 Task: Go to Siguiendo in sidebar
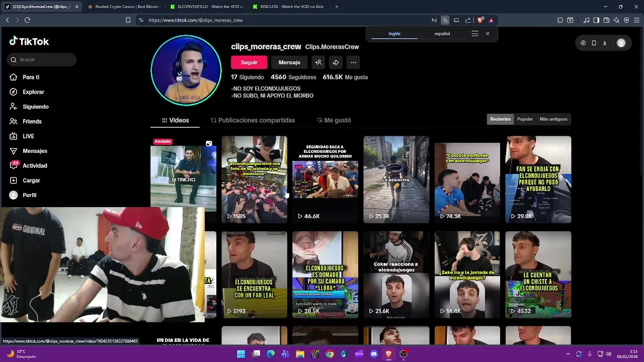[35, 107]
